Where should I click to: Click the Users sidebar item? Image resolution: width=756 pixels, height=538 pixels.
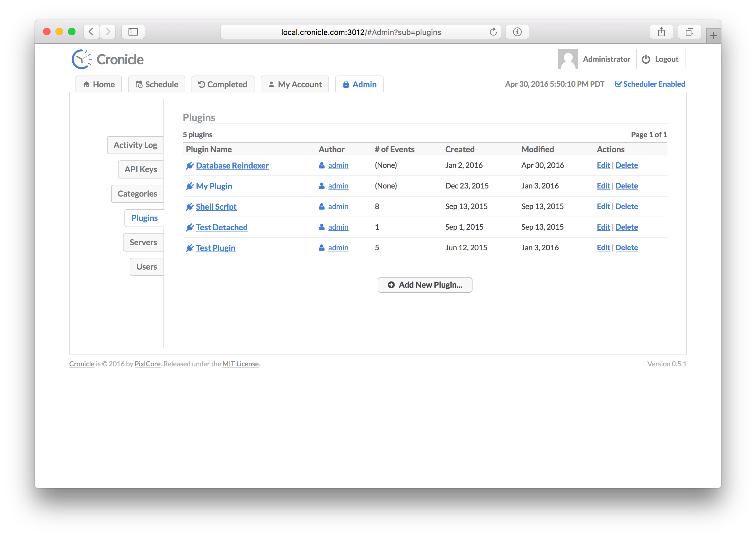tap(146, 266)
